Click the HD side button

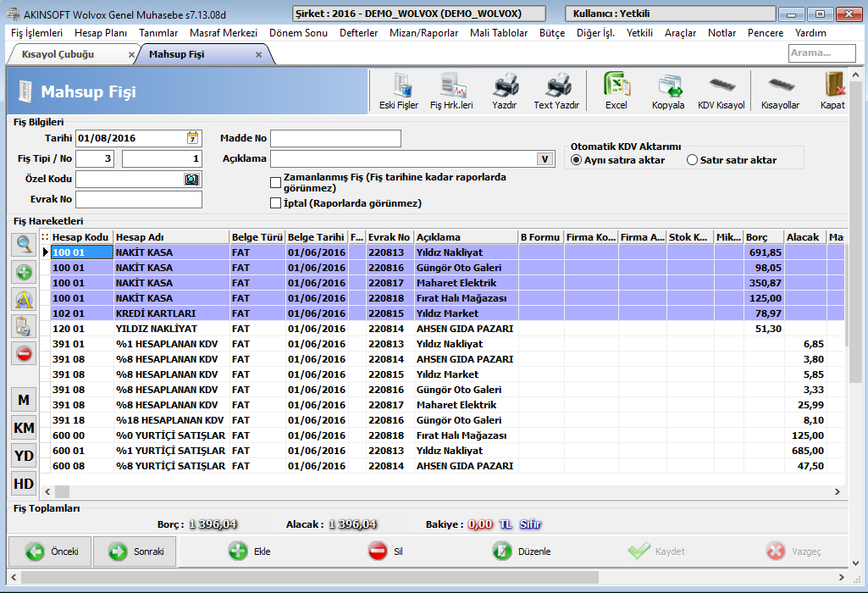click(x=24, y=484)
